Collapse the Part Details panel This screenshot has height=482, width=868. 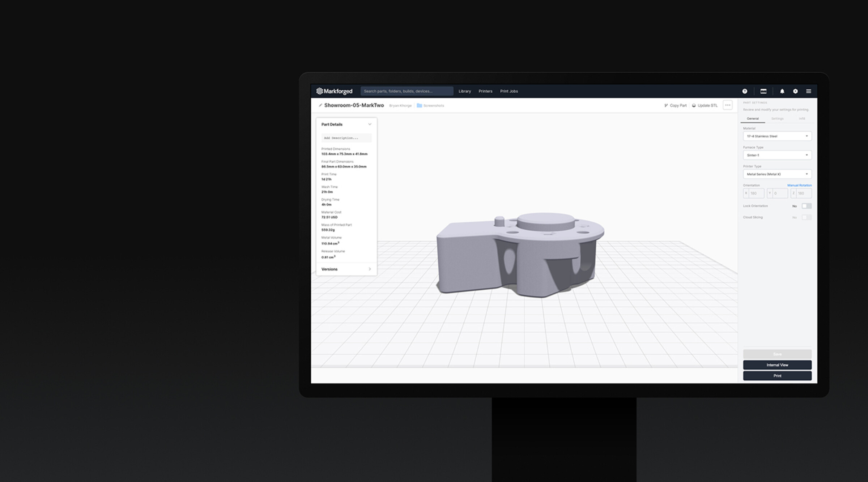tap(370, 124)
